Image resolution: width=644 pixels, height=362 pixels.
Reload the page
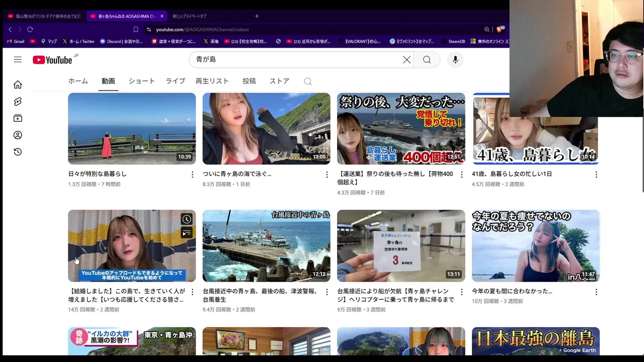(x=30, y=30)
